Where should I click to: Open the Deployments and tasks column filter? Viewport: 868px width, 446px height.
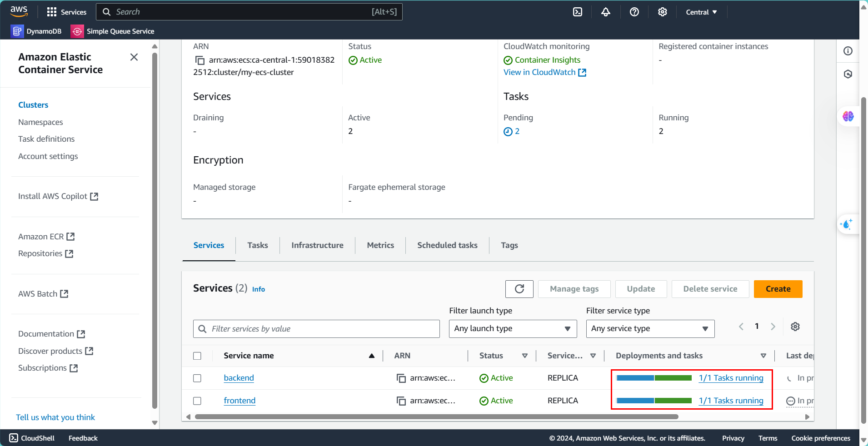coord(763,356)
